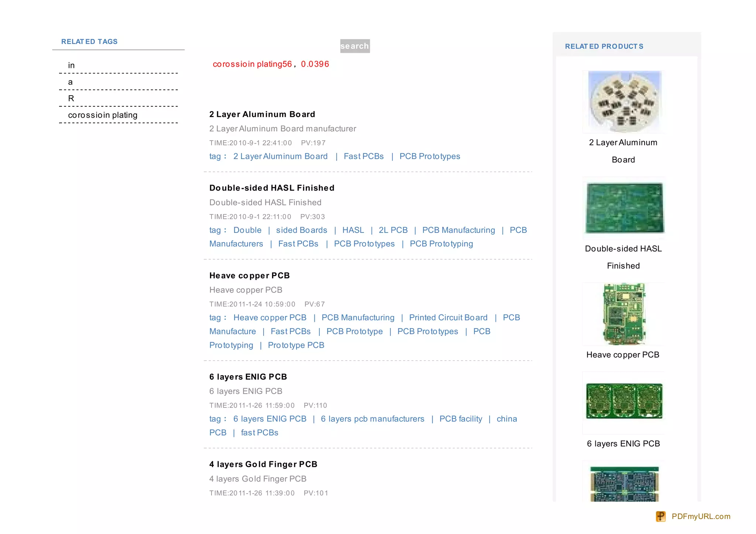Viewport: 756px width, 534px height.
Task: Select the 'corossioin plating' related tag
Action: pos(103,115)
